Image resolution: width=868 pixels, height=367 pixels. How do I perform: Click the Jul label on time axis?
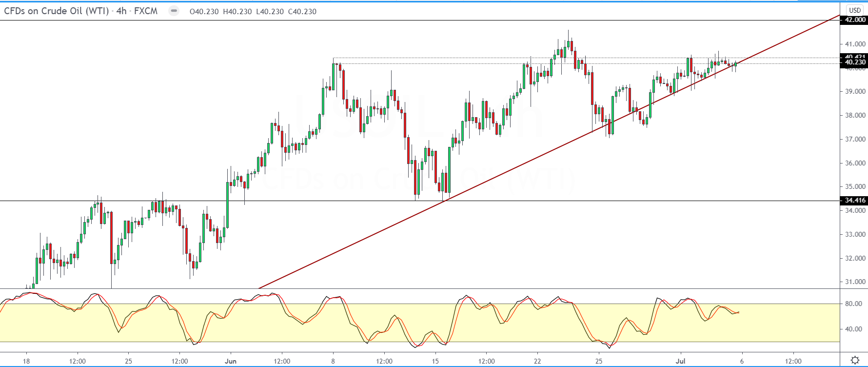coord(680,361)
